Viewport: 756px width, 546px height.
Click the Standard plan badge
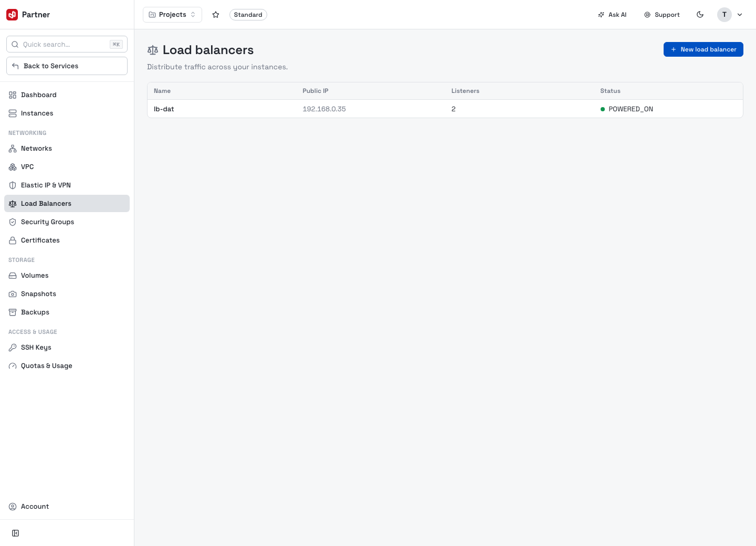point(248,15)
